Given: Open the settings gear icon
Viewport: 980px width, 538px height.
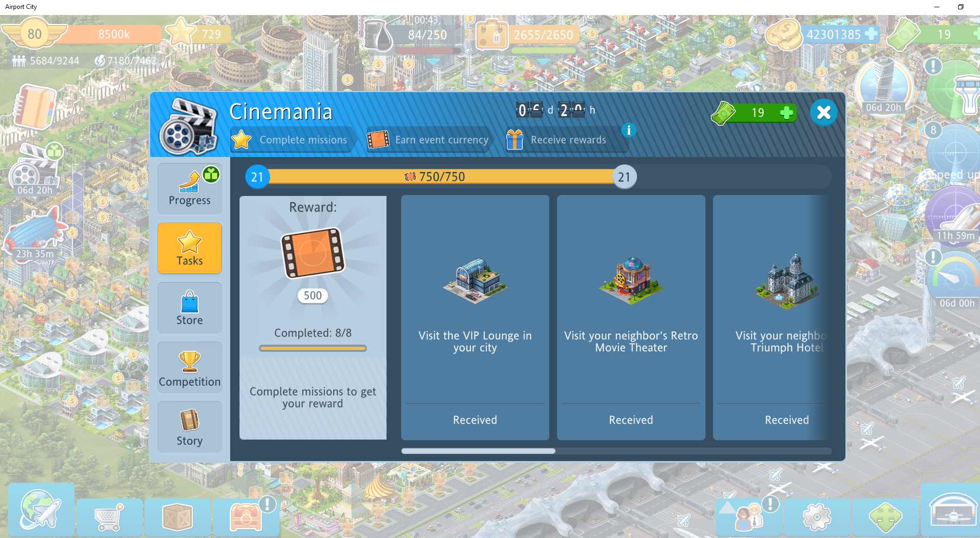Looking at the screenshot, I should 817,517.
